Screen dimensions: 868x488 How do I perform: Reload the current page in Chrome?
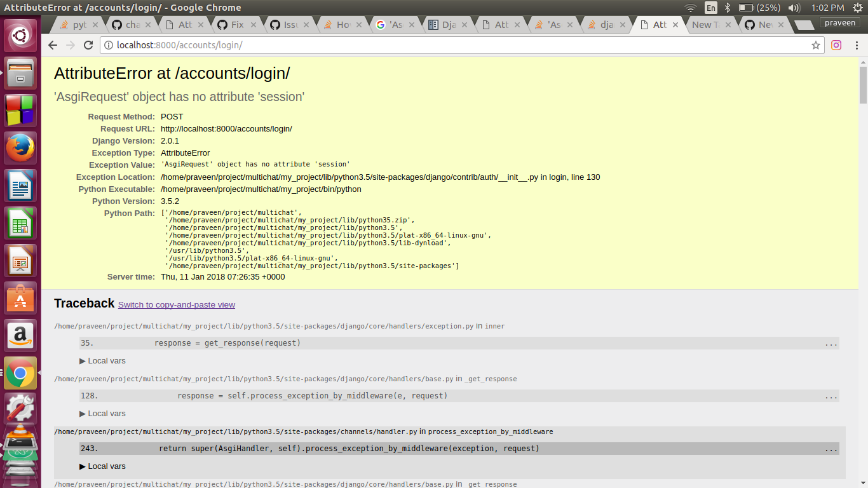(88, 45)
